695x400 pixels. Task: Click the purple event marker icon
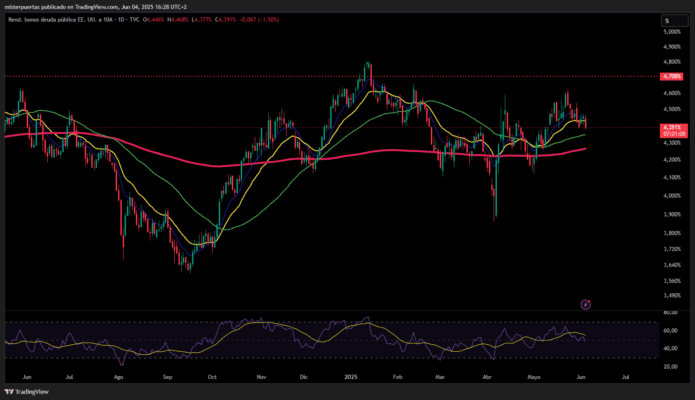[586, 303]
